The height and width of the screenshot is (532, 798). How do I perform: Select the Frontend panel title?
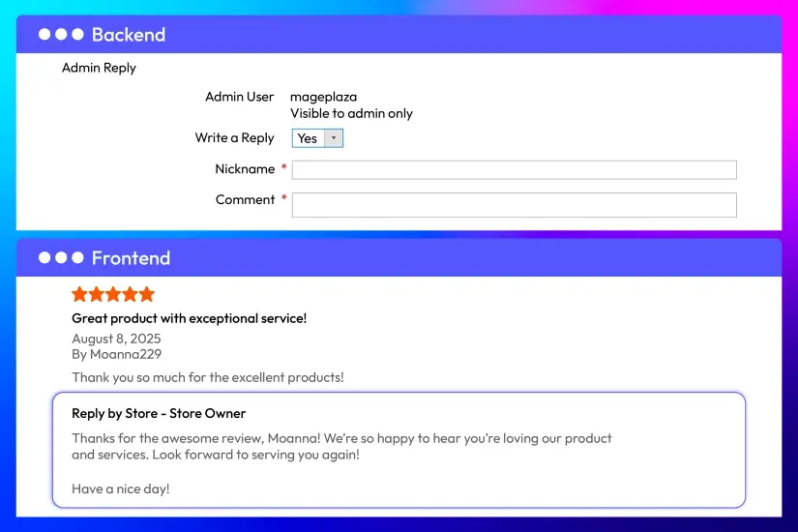tap(131, 258)
